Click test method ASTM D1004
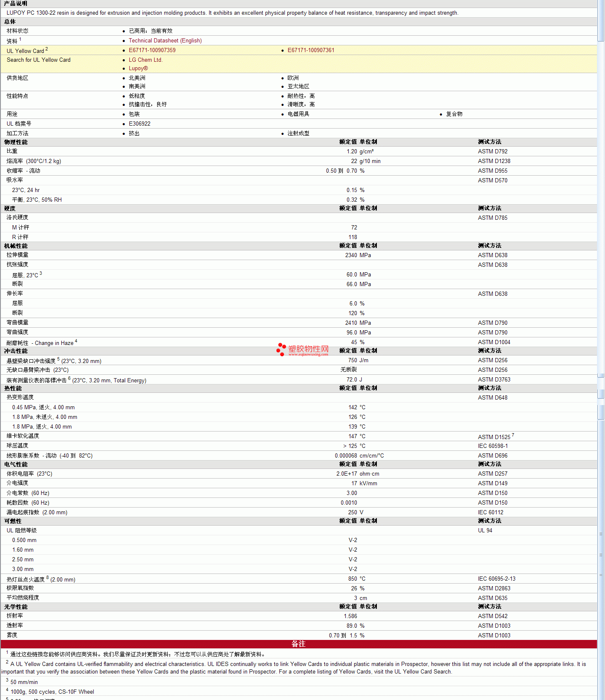The width and height of the screenshot is (605, 700). pyautogui.click(x=494, y=342)
